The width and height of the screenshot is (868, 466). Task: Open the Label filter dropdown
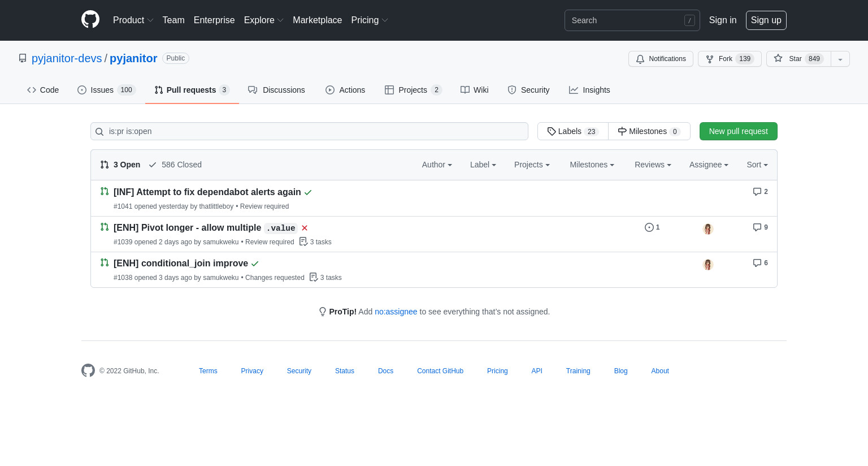point(483,165)
